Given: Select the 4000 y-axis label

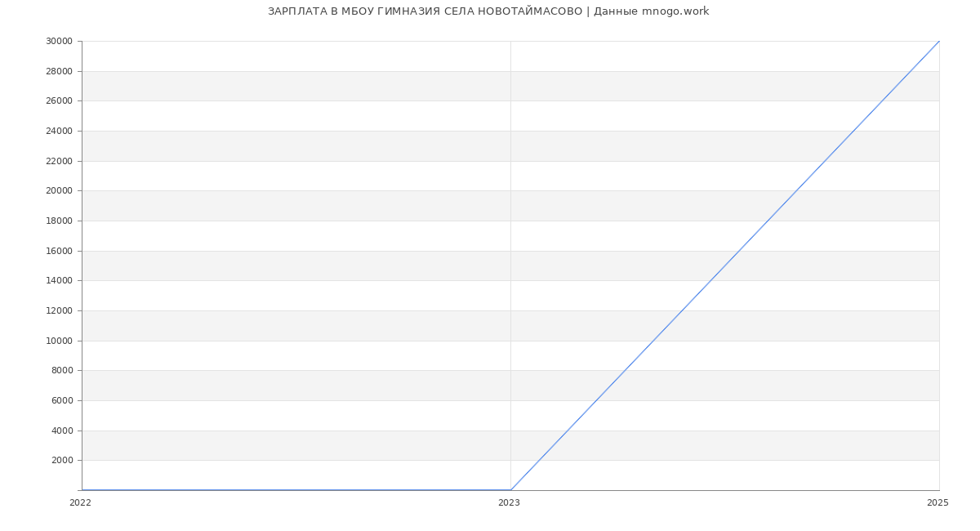Looking at the screenshot, I should (62, 431).
